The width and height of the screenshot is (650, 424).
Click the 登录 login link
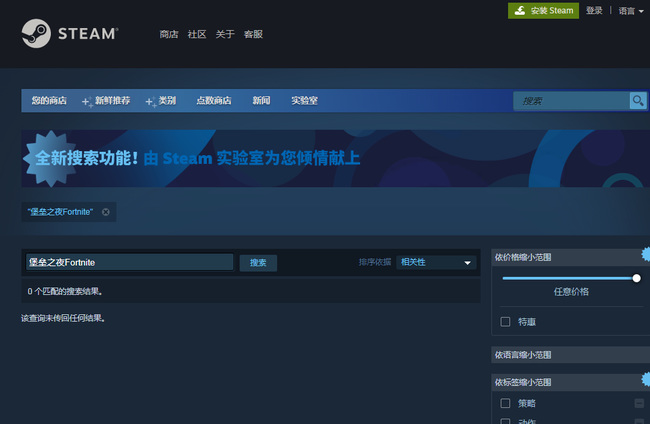(x=594, y=11)
